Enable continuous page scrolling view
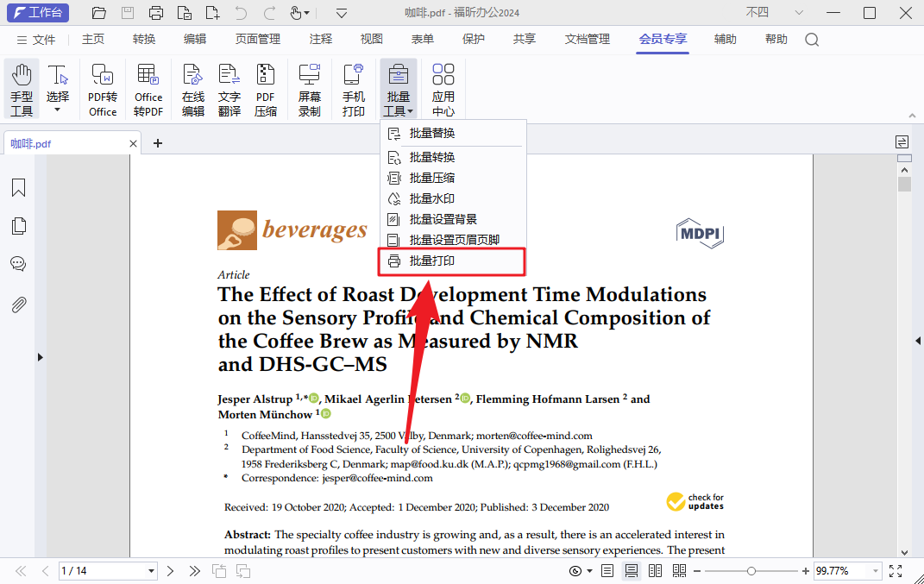The width and height of the screenshot is (924, 584). (x=632, y=571)
